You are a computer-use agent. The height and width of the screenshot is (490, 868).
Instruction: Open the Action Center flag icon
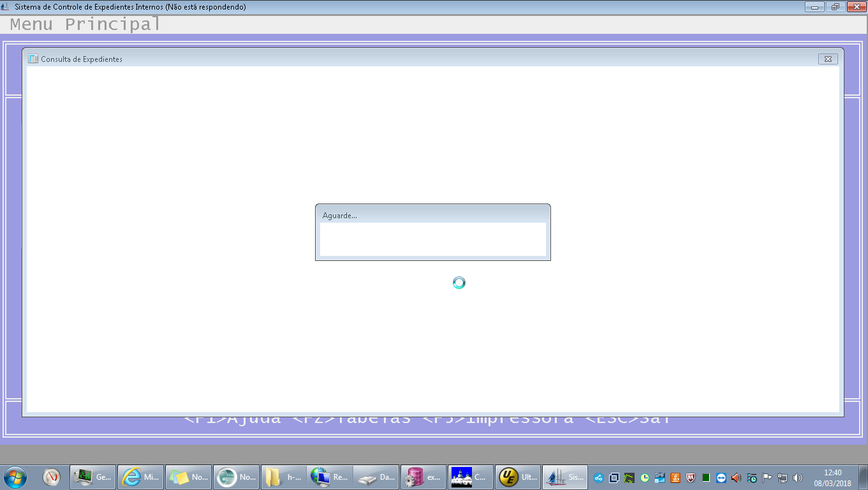(767, 477)
